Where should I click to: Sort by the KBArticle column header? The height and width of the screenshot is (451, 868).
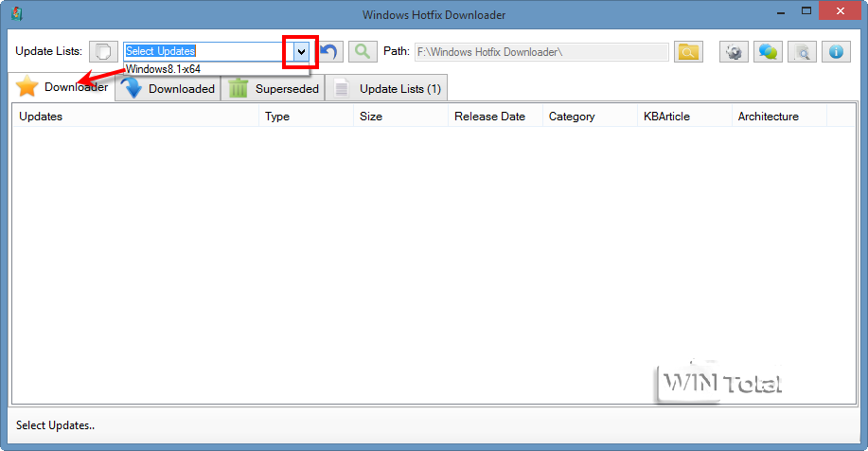(x=684, y=117)
